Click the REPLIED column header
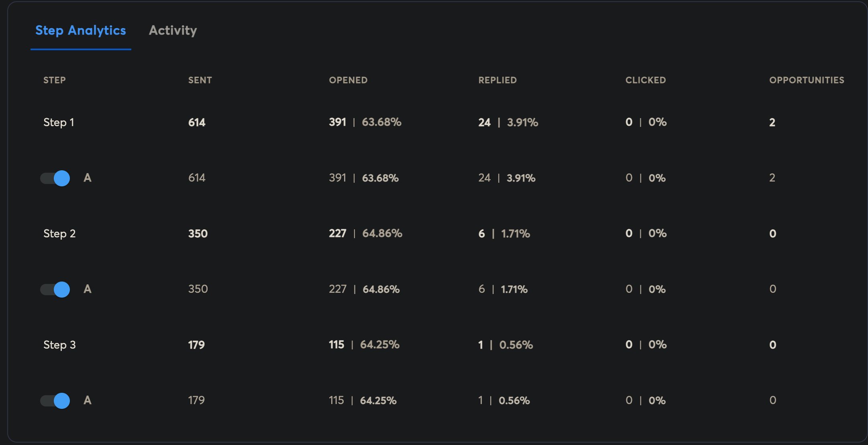This screenshot has width=868, height=445. pos(497,80)
